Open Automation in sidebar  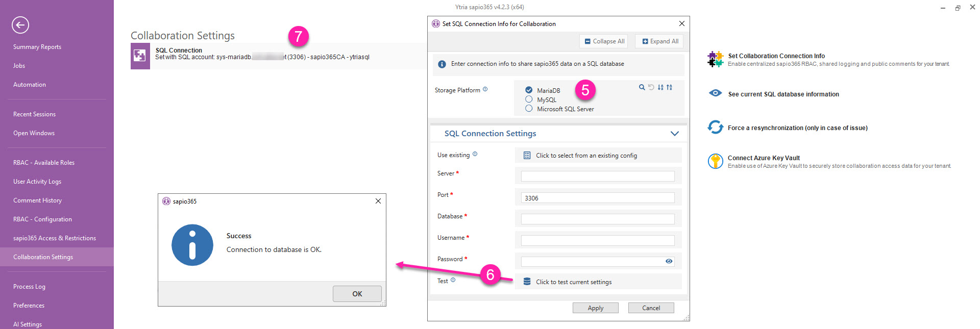coord(30,85)
